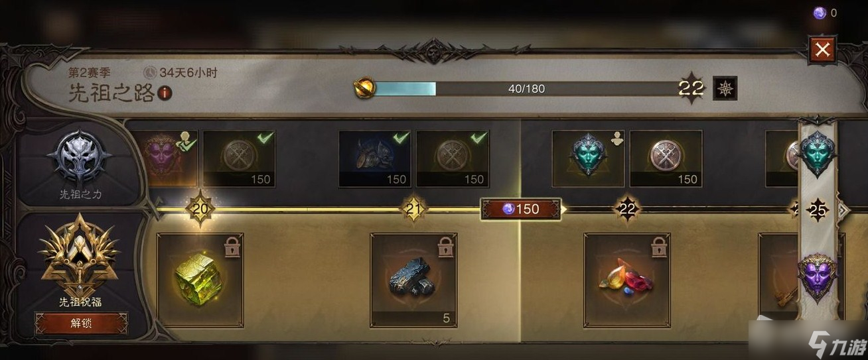
Task: Select the blue armor reward at rank 21
Action: [x=375, y=158]
